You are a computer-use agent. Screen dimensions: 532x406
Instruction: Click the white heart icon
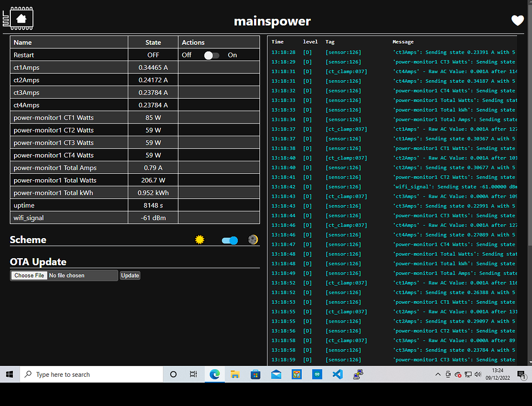click(x=517, y=21)
